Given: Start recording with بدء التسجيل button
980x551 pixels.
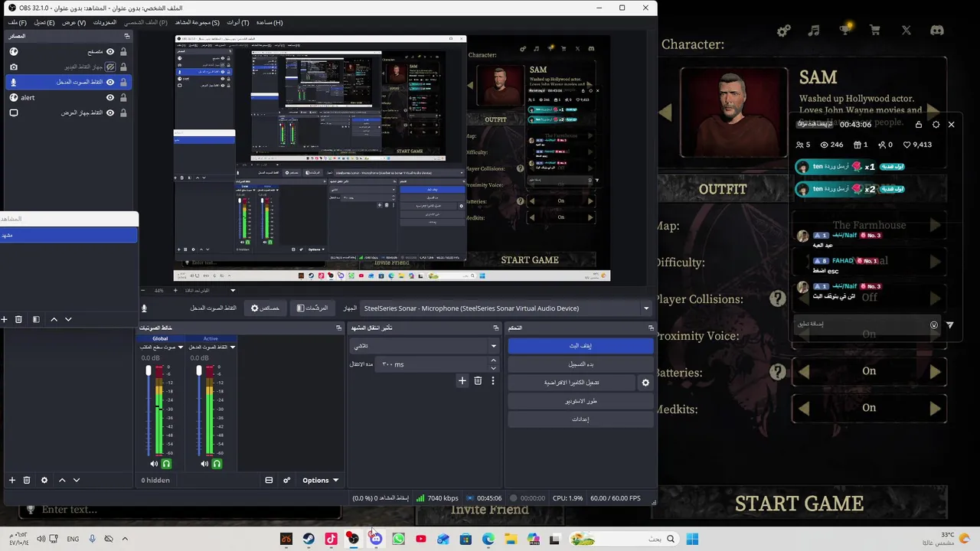Looking at the screenshot, I should [580, 364].
